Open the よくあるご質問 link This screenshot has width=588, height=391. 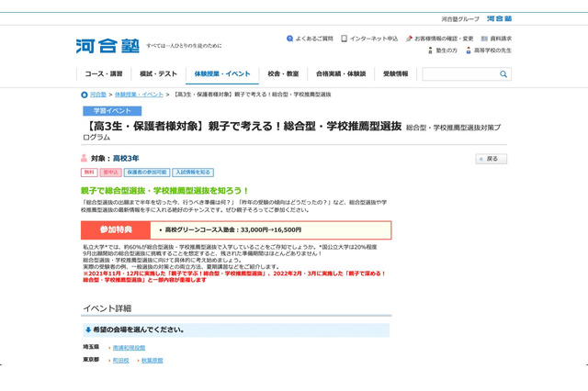click(x=314, y=39)
